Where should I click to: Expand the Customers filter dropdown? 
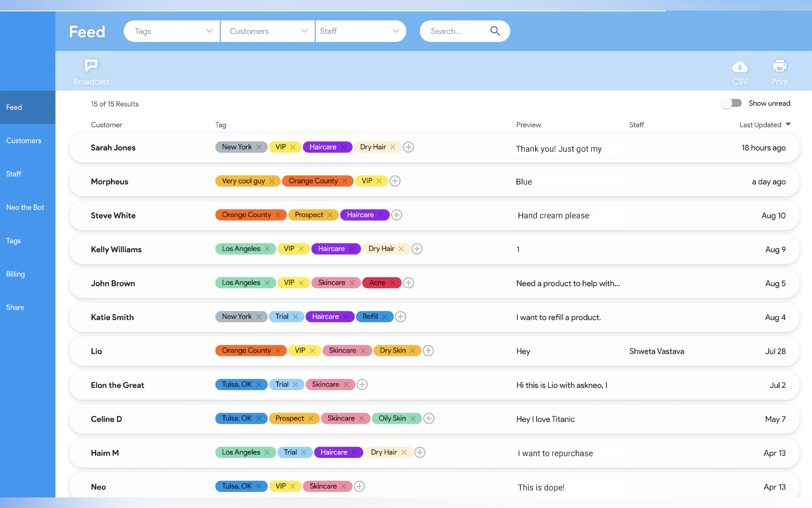tap(268, 31)
